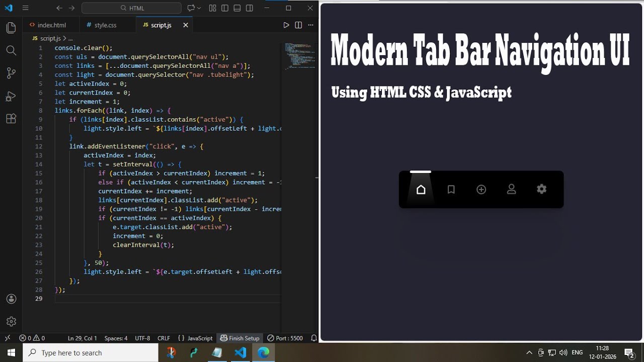The image size is (644, 362).
Task: Click line number 12 in the gutter
Action: click(39, 146)
